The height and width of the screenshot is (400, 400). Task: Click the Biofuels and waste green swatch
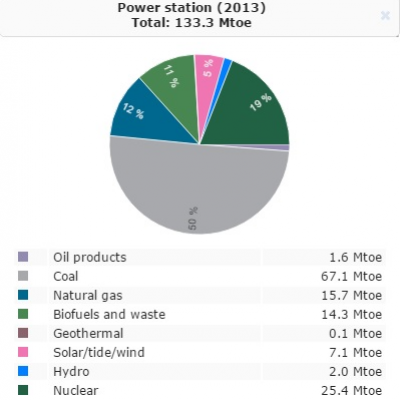coord(23,314)
